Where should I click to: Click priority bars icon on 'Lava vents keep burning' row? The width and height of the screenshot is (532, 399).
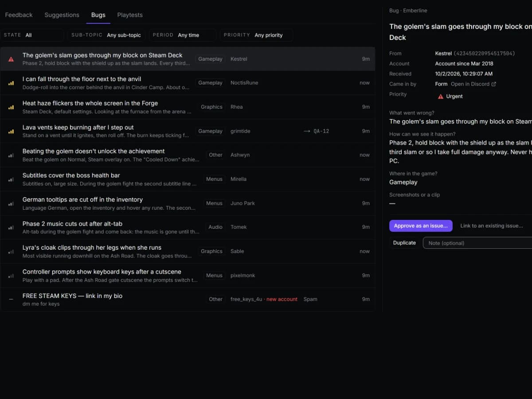pos(11,131)
